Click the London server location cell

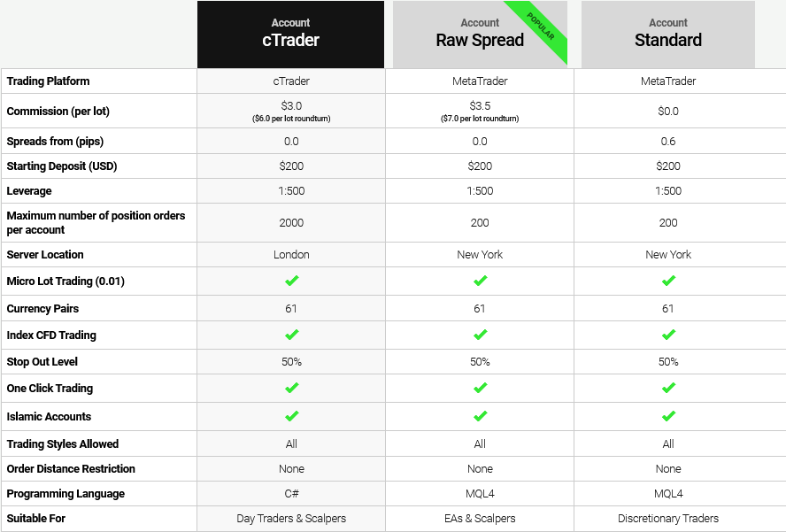click(291, 255)
